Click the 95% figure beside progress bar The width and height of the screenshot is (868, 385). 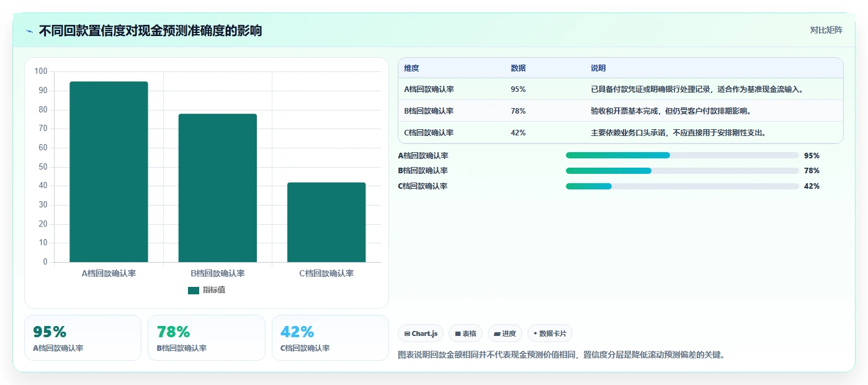click(x=812, y=156)
